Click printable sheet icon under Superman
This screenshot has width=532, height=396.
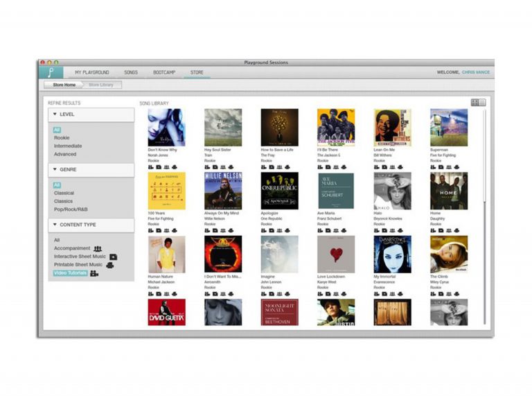pos(456,167)
